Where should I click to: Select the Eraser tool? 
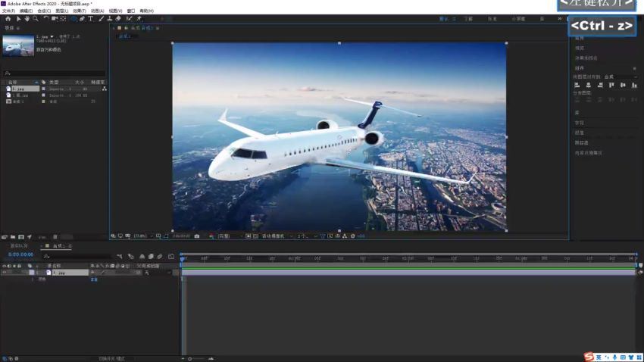118,19
